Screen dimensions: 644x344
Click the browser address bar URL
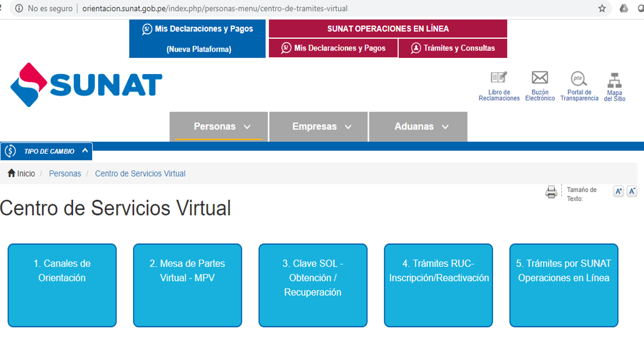coord(215,8)
